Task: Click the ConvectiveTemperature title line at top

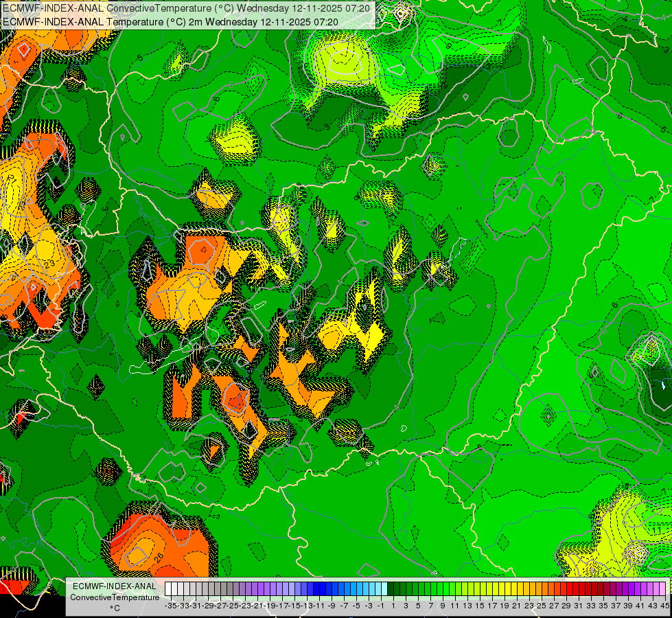Action: [x=186, y=8]
